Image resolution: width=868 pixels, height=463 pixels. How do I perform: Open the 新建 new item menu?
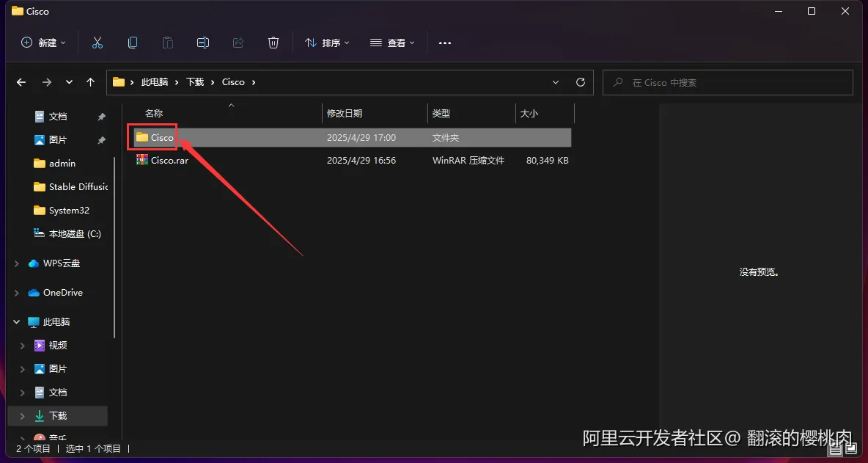click(x=43, y=43)
